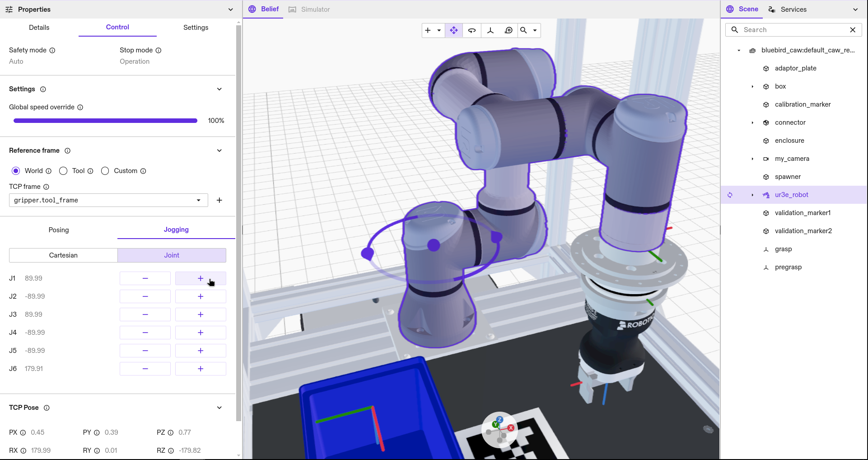The height and width of the screenshot is (460, 868).
Task: Select the move/translate tool in viewport toolbar
Action: click(453, 30)
